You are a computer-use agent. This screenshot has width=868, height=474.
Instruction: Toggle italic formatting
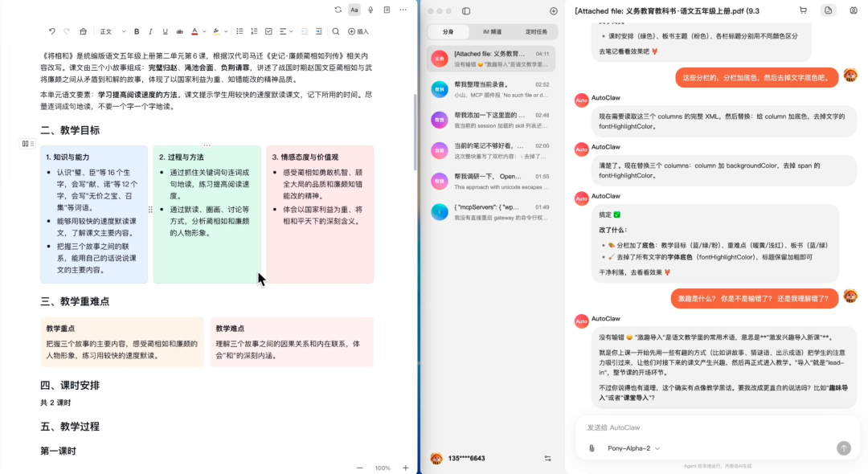click(x=149, y=31)
